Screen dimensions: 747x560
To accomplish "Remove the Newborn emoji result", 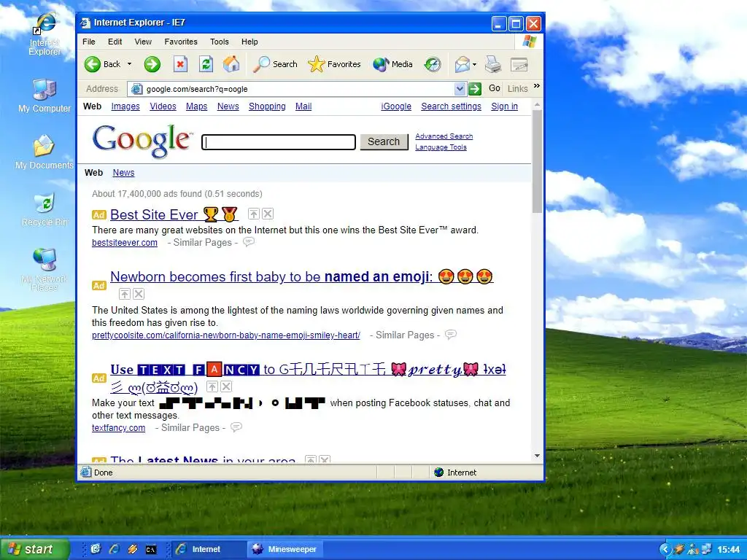I will pyautogui.click(x=139, y=294).
